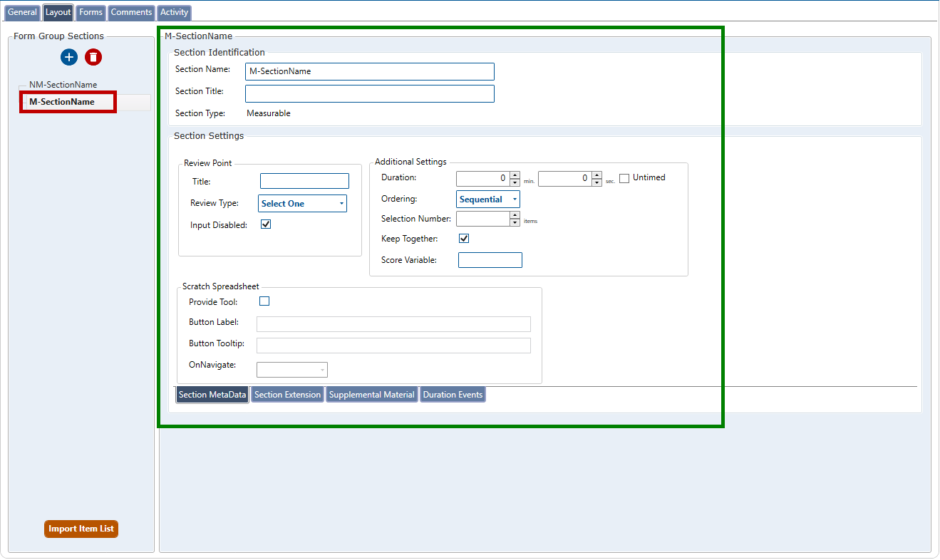Click the blue add section icon
Screen dimensions: 940x560
[69, 58]
